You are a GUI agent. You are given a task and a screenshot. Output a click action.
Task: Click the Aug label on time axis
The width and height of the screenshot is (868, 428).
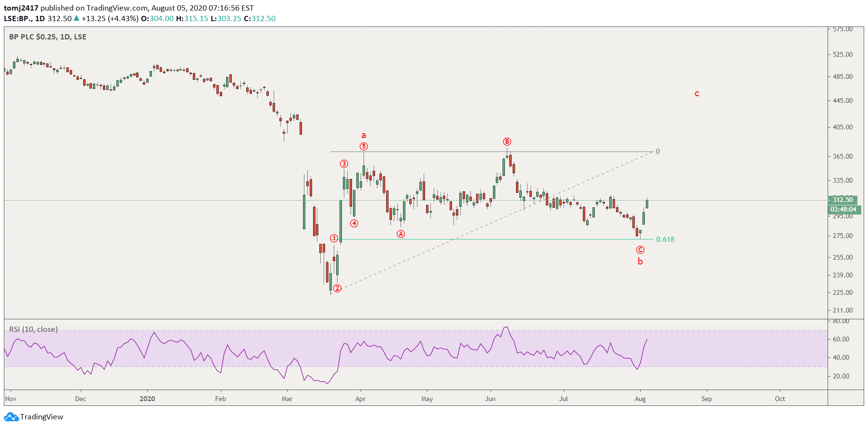pos(640,399)
